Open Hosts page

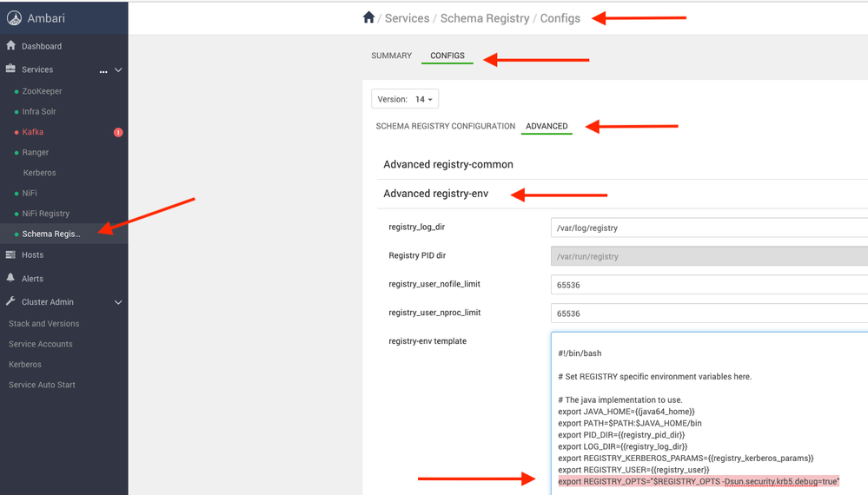point(32,255)
